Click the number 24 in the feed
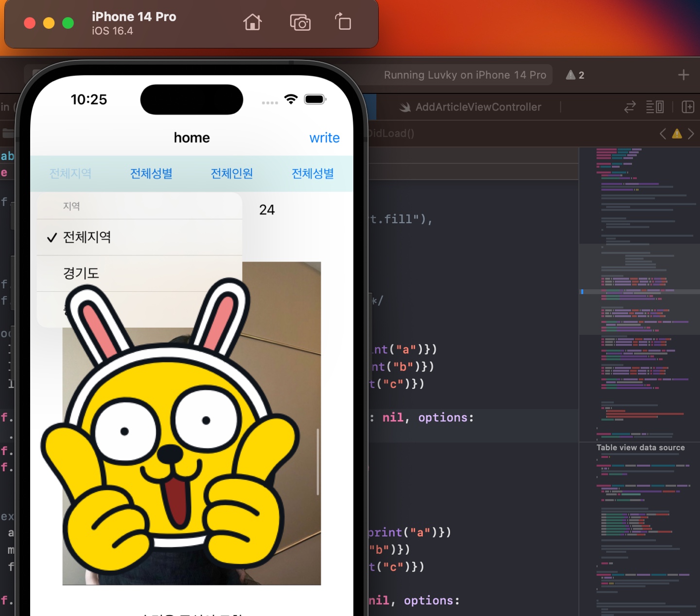 point(267,210)
